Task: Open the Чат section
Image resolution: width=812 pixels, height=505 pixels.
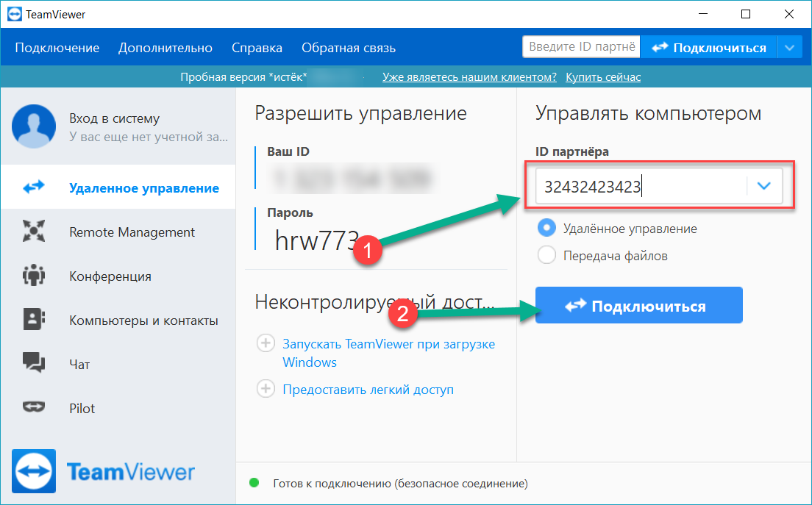Action: coord(118,363)
